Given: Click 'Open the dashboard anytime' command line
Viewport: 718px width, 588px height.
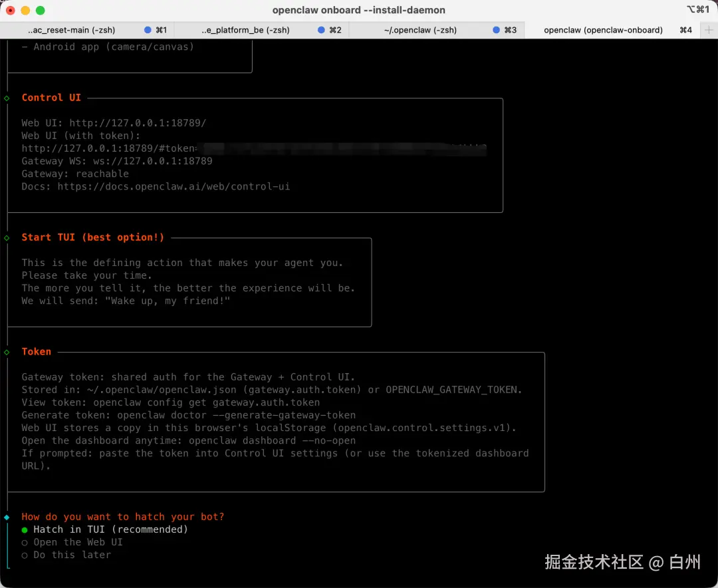Looking at the screenshot, I should [x=189, y=440].
